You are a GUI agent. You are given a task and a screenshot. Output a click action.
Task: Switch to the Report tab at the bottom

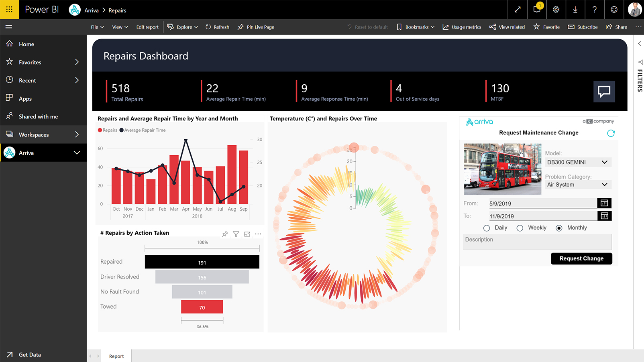click(116, 356)
